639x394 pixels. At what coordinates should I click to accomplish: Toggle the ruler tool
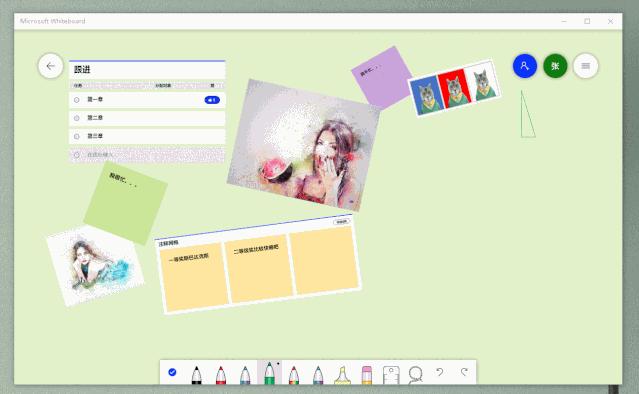click(391, 375)
